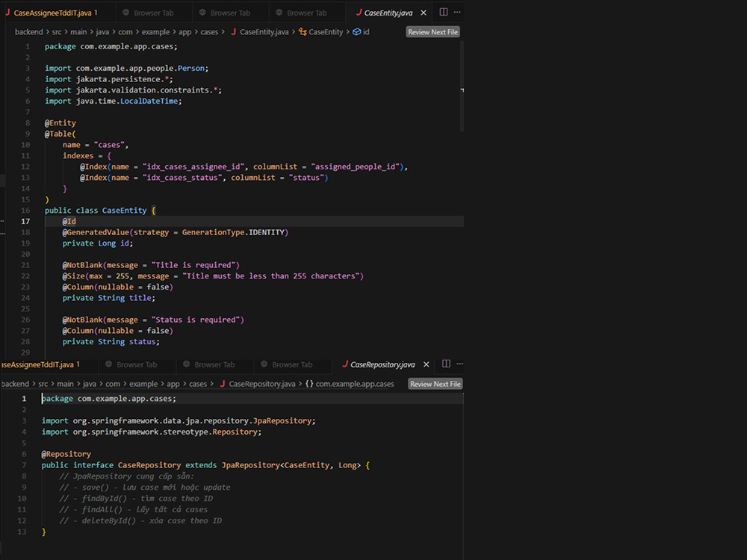Click Review Next File above CaseRepository.java
This screenshot has width=747, height=560.
click(436, 384)
